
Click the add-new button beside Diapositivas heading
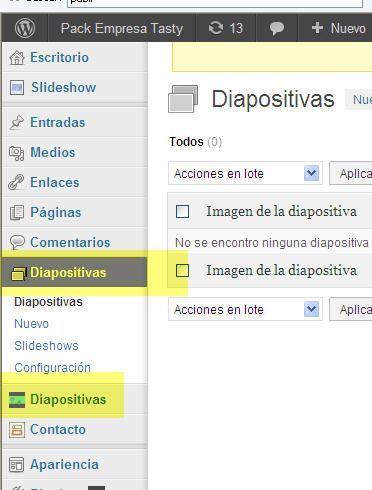point(359,99)
